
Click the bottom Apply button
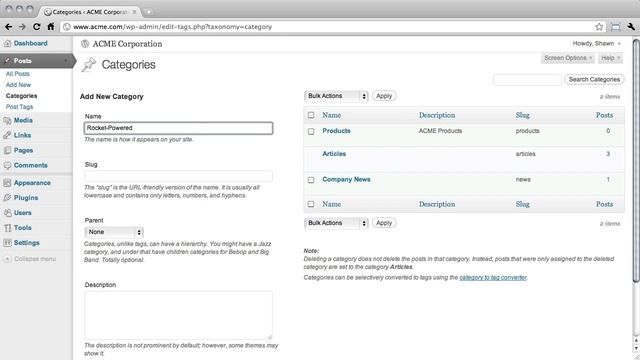tap(384, 223)
